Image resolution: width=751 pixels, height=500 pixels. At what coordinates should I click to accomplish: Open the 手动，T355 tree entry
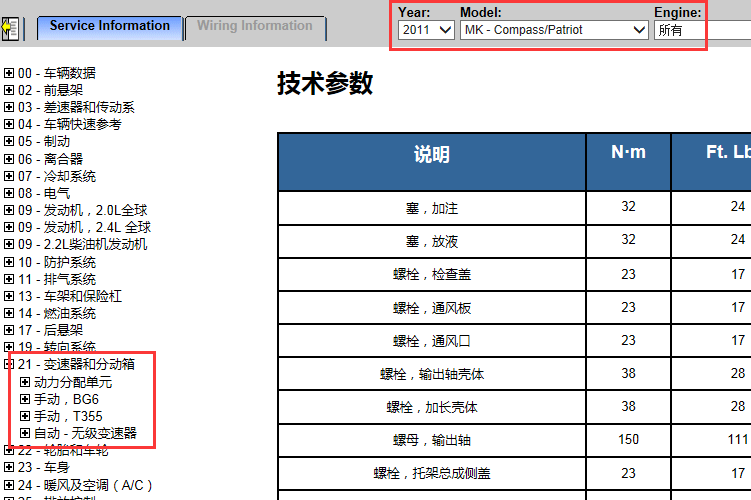point(68,416)
